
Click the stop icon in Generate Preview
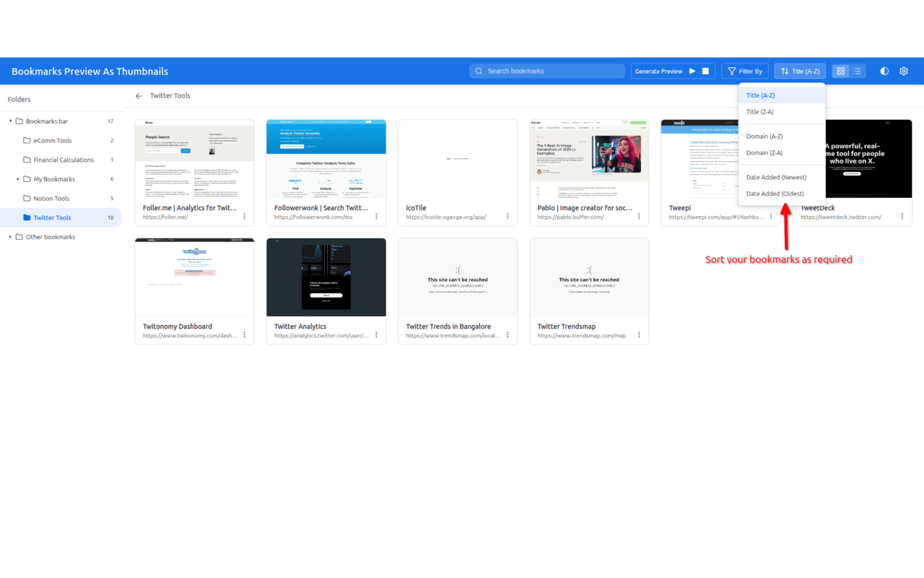(x=706, y=71)
